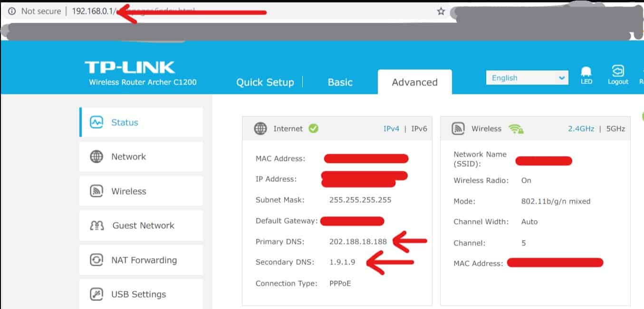
Task: Click the NAT Forwarding sidebar icon
Action: [96, 260]
